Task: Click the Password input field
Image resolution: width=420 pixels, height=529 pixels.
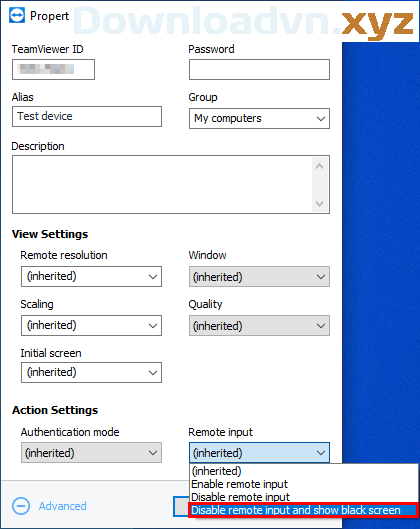Action: tap(259, 69)
